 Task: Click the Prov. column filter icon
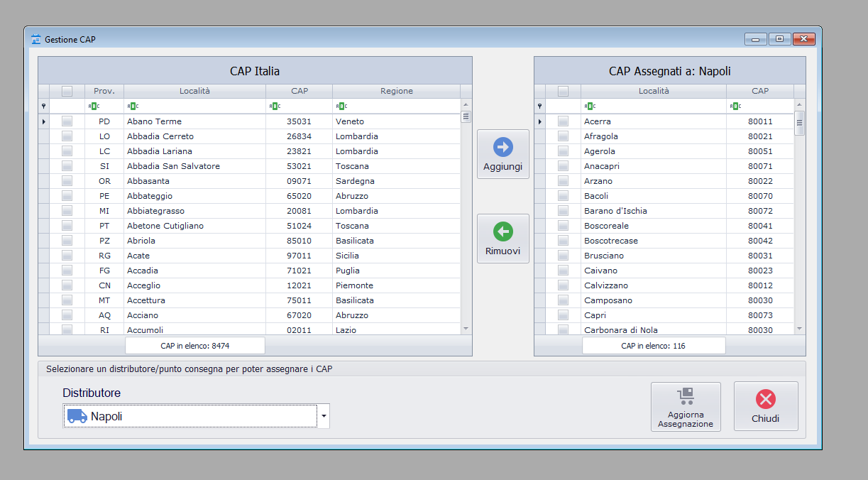(x=93, y=107)
